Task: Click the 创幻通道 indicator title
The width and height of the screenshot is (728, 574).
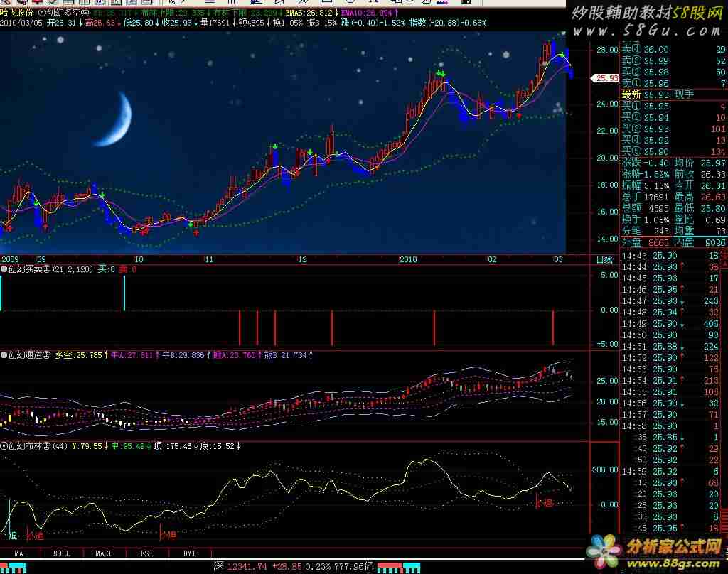Action: coord(29,355)
